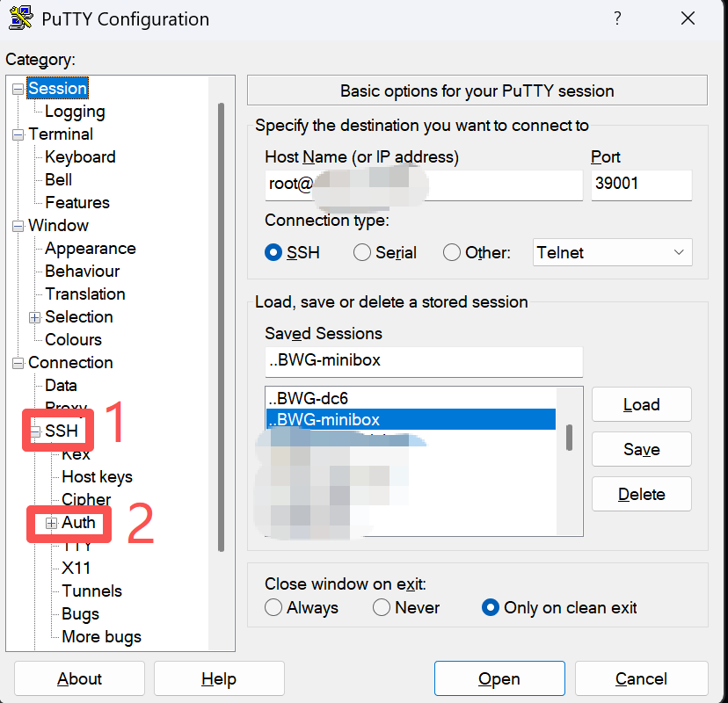Image resolution: width=728 pixels, height=703 pixels.
Task: Select the ..BWG-dc6 saved session
Action: click(314, 398)
